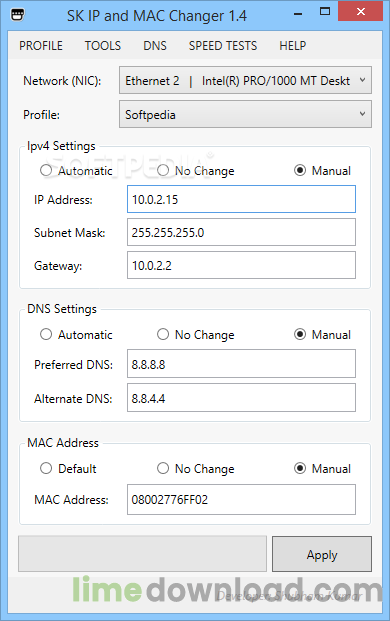This screenshot has width=390, height=621.
Task: Click the status bar left of Apply
Action: pyautogui.click(x=142, y=554)
